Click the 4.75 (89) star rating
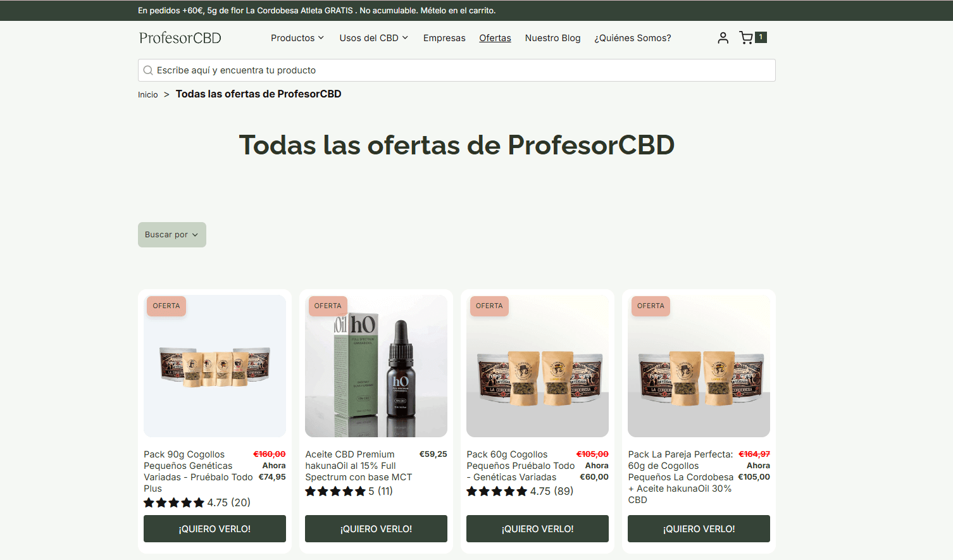The height and width of the screenshot is (560, 953). pos(520,491)
